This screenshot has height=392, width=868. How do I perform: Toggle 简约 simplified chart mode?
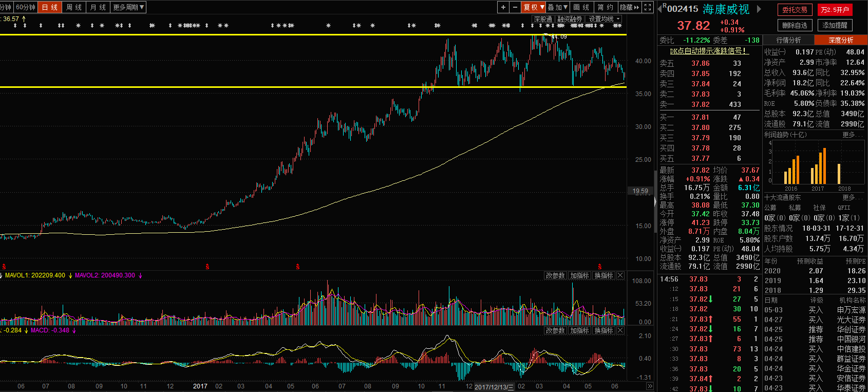606,7
